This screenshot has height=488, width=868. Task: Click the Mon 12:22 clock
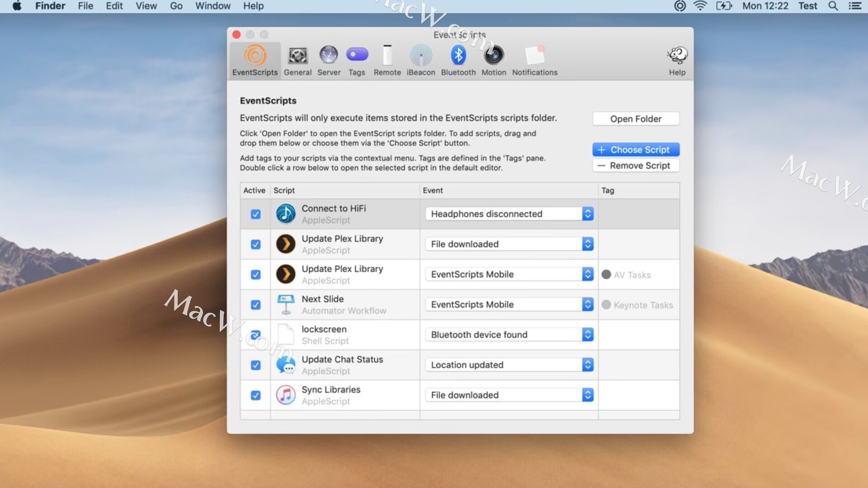(765, 6)
